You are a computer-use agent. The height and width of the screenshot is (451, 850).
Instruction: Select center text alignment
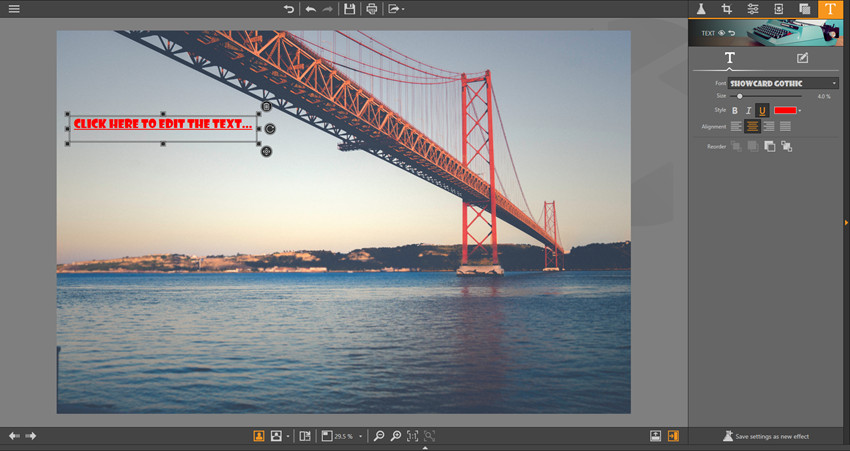[752, 126]
